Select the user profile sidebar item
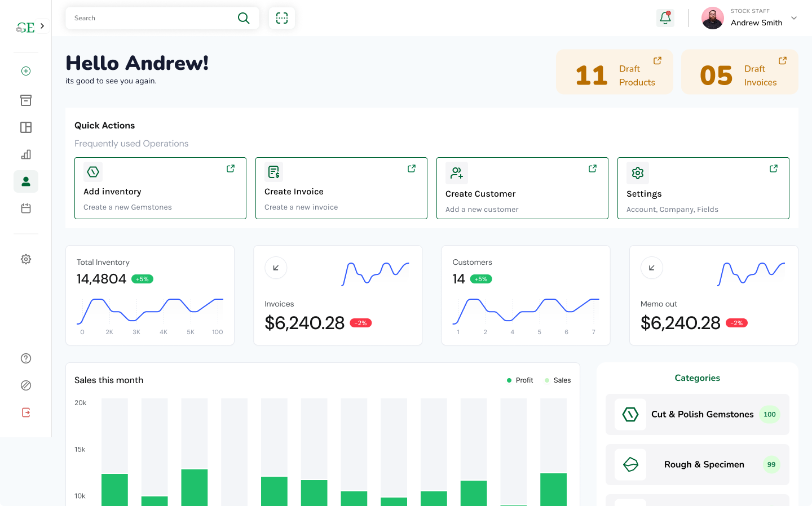812x506 pixels. pyautogui.click(x=26, y=181)
